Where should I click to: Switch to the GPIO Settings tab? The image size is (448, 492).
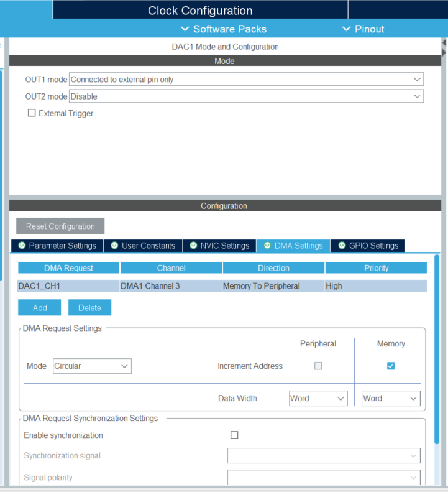tap(367, 246)
